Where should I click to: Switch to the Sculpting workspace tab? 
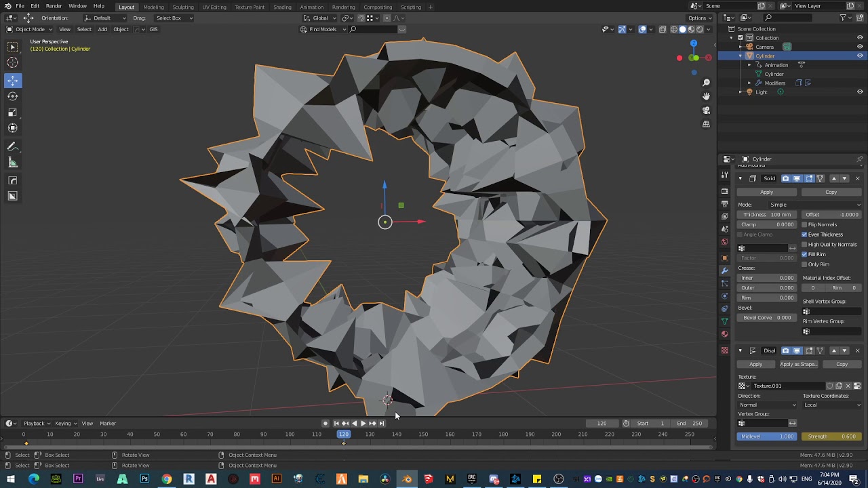tap(183, 7)
